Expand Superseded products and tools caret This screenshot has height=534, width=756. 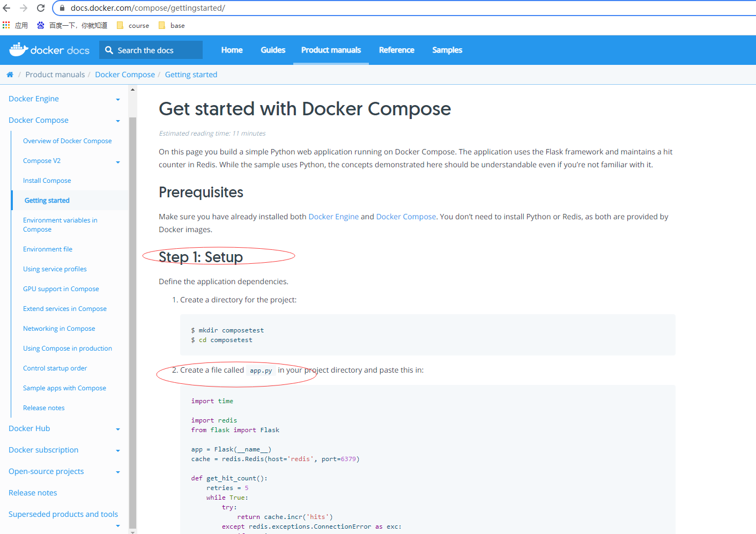point(118,525)
